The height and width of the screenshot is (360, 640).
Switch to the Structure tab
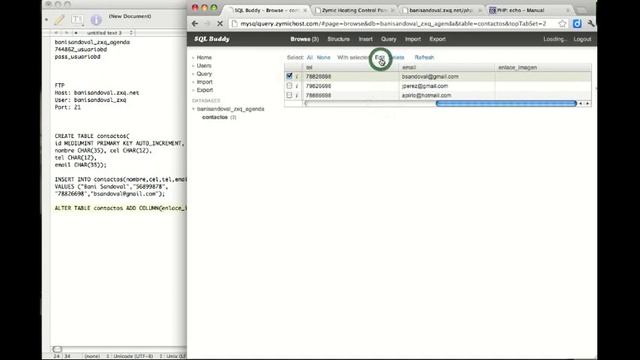(338, 39)
